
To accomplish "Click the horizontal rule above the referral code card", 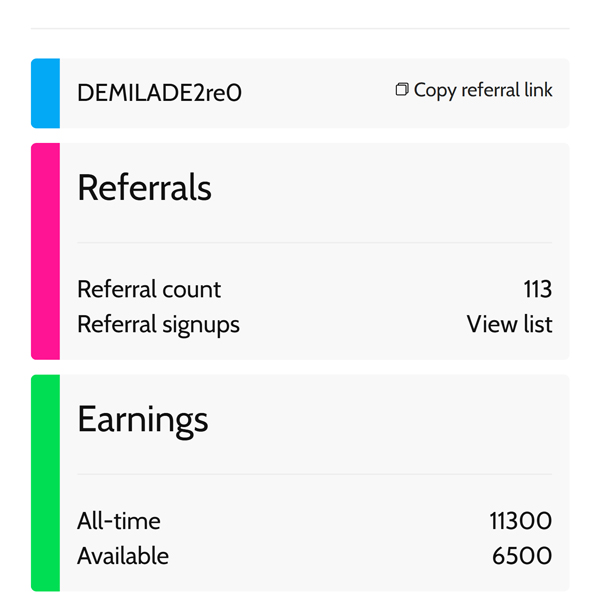I will [300, 29].
